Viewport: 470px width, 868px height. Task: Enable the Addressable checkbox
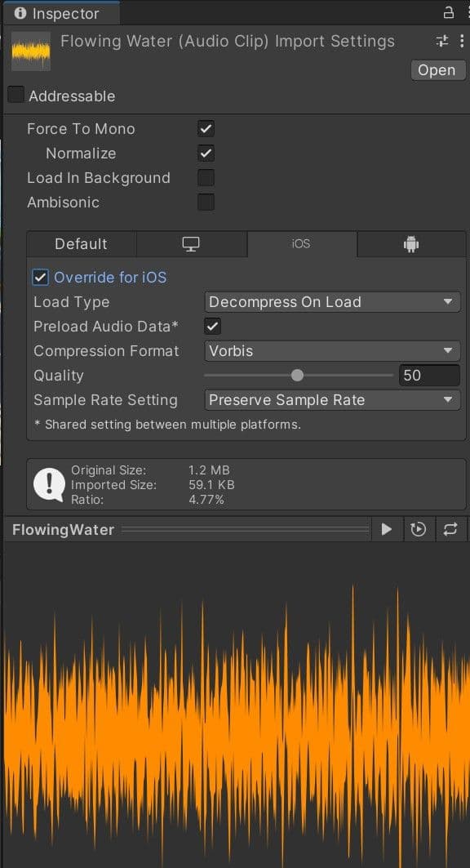[x=15, y=96]
